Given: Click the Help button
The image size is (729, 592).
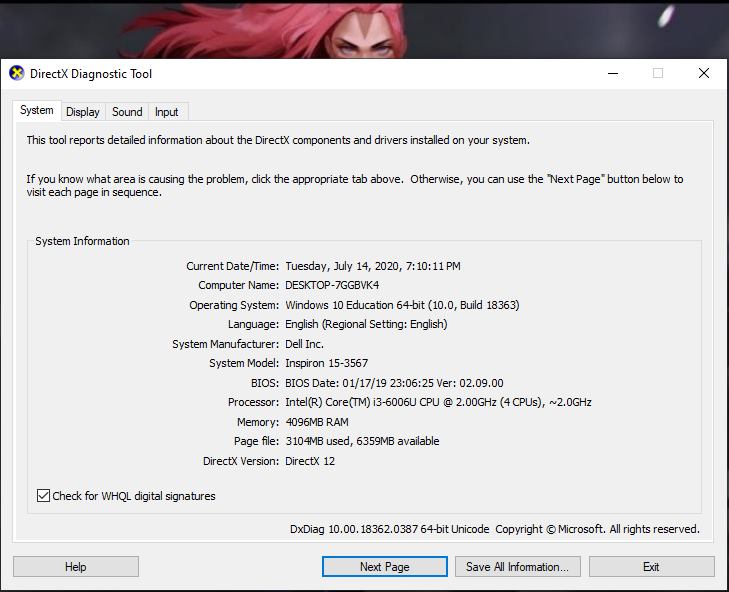Looking at the screenshot, I should point(76,567).
